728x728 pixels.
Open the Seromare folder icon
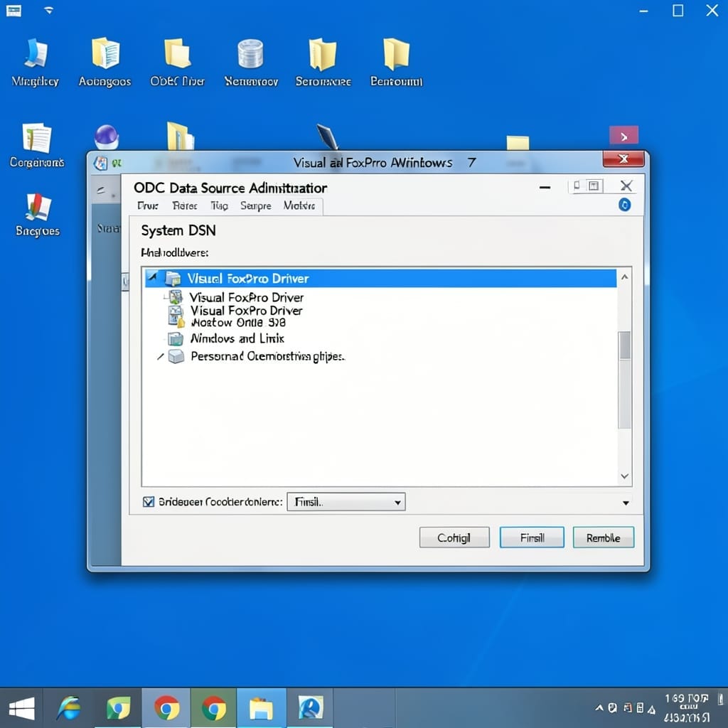323,63
